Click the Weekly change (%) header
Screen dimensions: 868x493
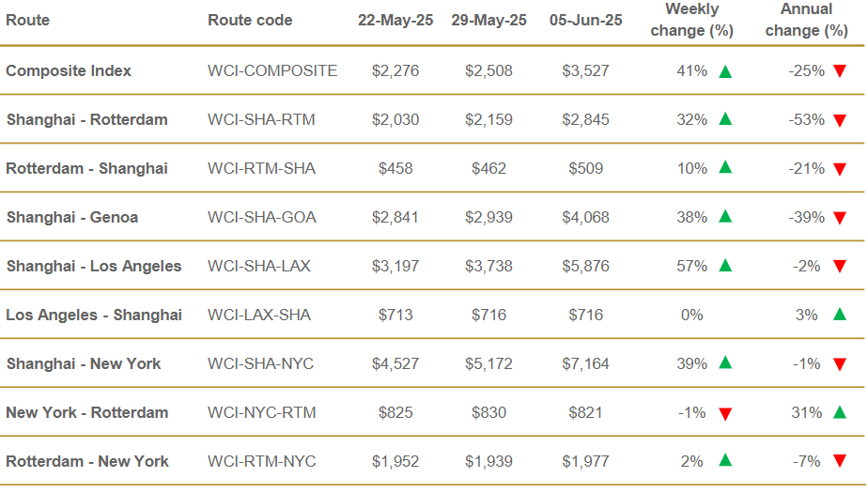pyautogui.click(x=692, y=20)
